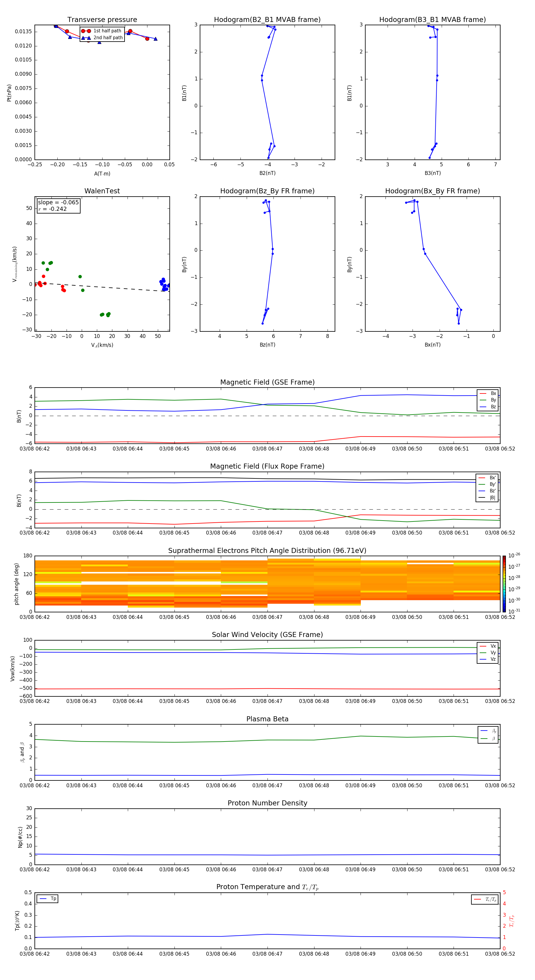Click the Vz legend entry in velocity plot
This screenshot has height=980, width=535.
[x=488, y=659]
